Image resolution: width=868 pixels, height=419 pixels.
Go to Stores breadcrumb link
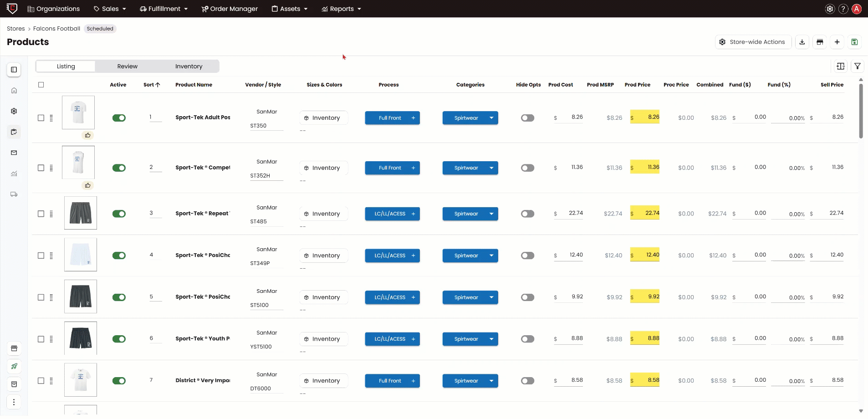16,29
